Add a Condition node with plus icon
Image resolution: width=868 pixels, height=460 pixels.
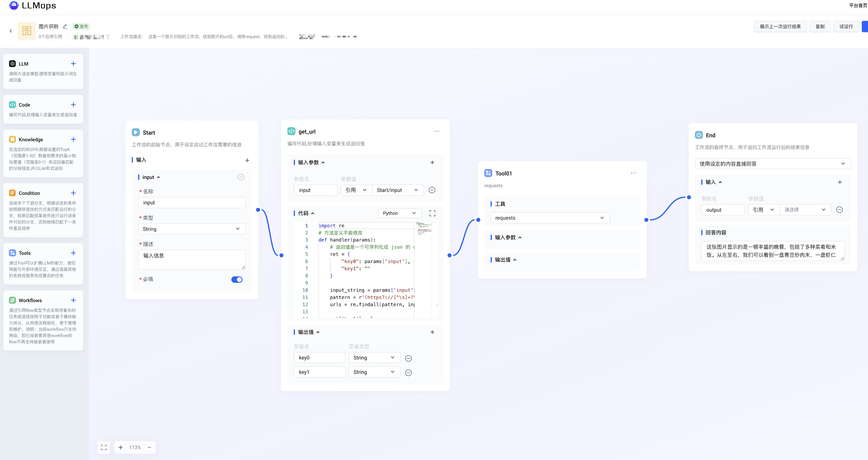tap(73, 193)
